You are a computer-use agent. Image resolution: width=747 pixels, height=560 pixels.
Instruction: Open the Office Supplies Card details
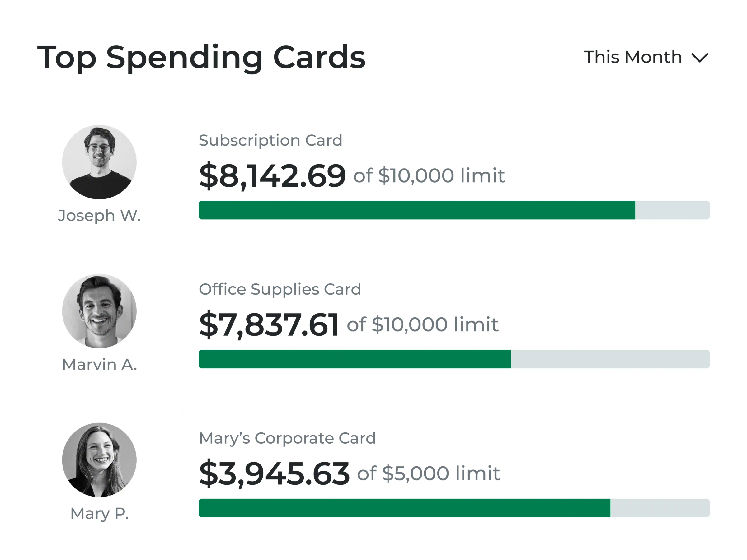(280, 289)
